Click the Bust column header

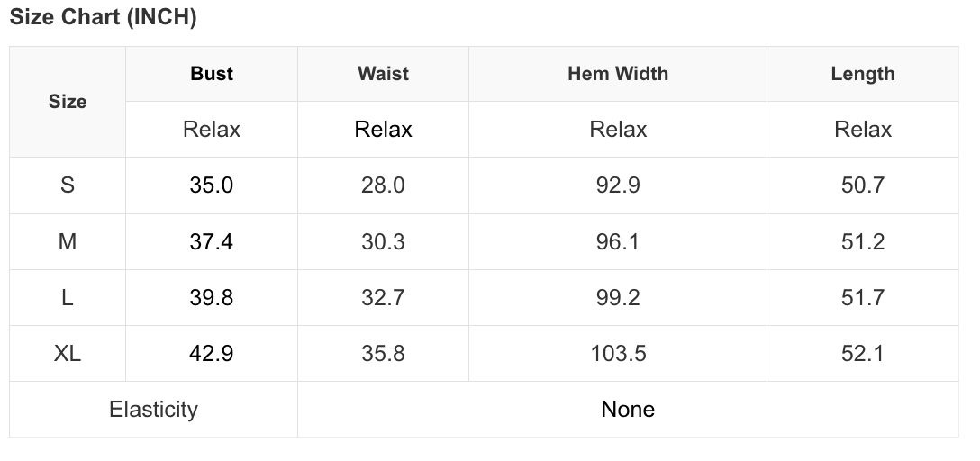212,74
